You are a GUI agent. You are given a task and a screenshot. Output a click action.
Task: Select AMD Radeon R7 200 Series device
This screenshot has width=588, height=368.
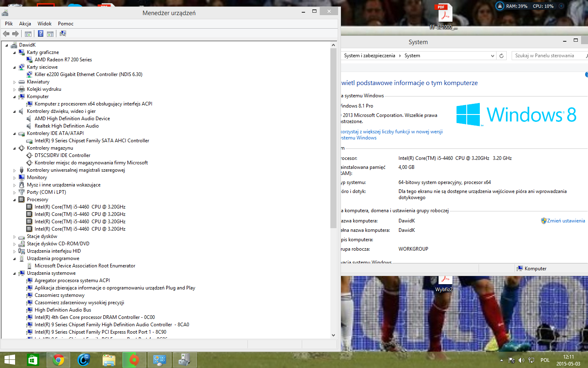(x=63, y=60)
